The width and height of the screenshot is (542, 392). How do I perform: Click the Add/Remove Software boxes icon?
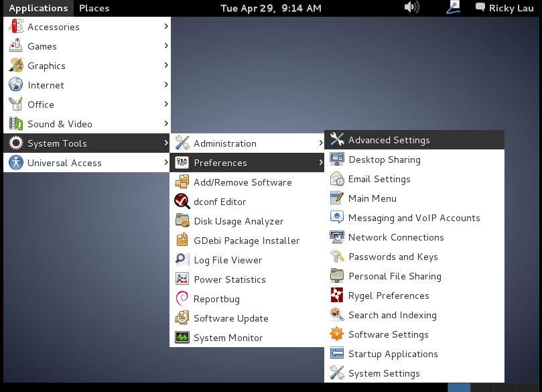[x=182, y=182]
